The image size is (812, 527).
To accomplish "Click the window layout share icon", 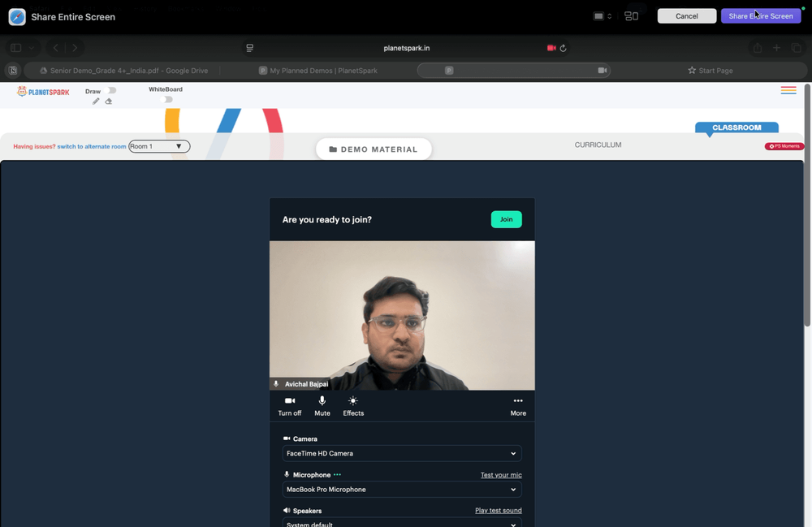I will 631,16.
